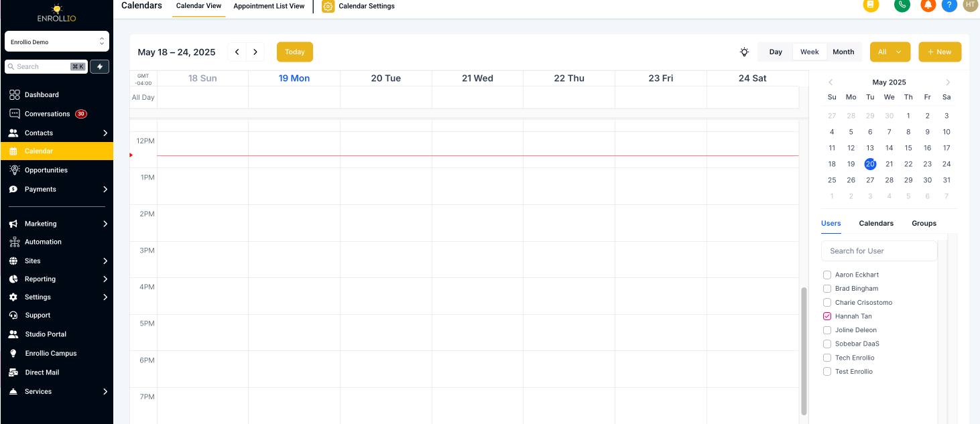The width and height of the screenshot is (980, 424).
Task: Click the Sites globe icon
Action: pos(14,261)
